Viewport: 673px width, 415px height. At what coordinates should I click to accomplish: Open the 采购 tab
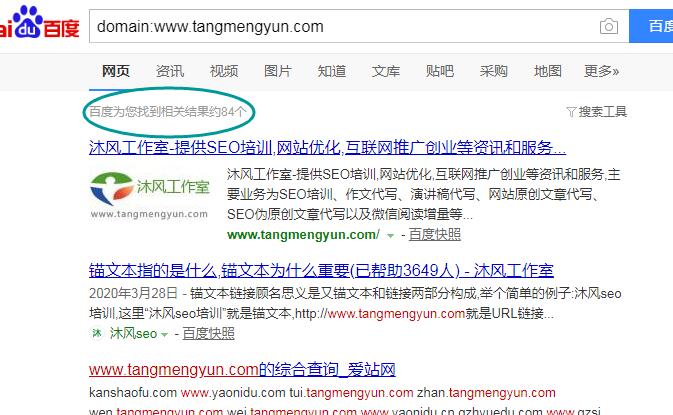click(x=494, y=71)
